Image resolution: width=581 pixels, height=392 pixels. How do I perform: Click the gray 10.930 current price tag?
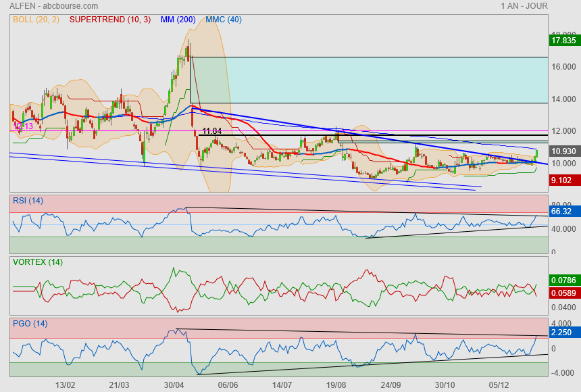click(x=563, y=151)
